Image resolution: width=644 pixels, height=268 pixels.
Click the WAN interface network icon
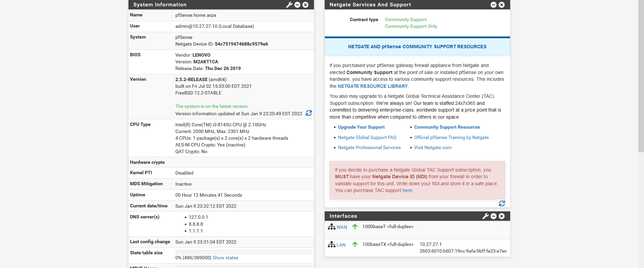click(331, 227)
